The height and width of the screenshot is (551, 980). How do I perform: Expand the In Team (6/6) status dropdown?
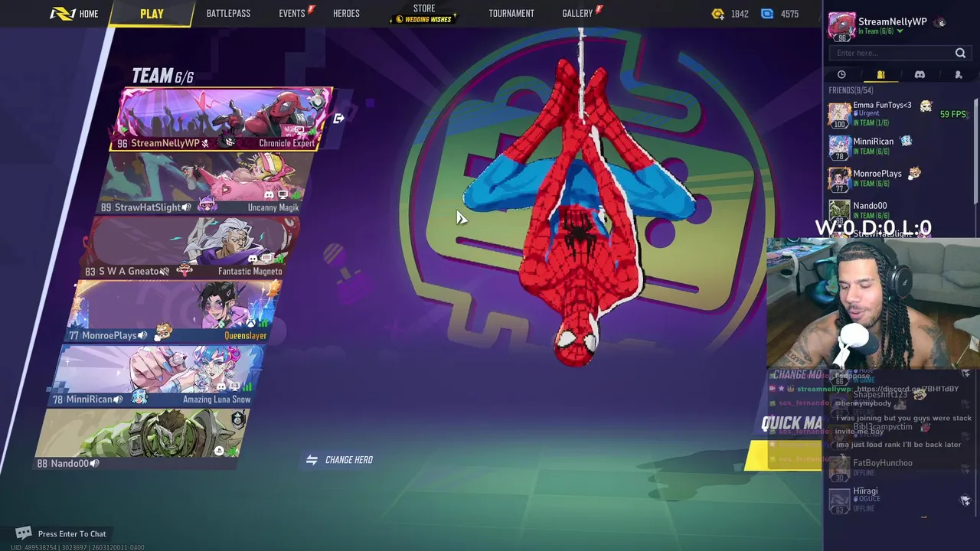900,31
